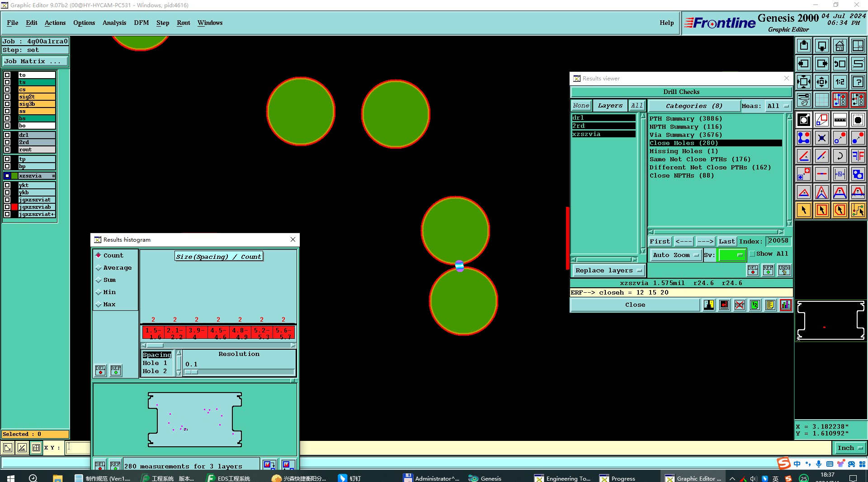Select Close Holes (280) category
Screen dimensions: 868x482
coord(715,143)
